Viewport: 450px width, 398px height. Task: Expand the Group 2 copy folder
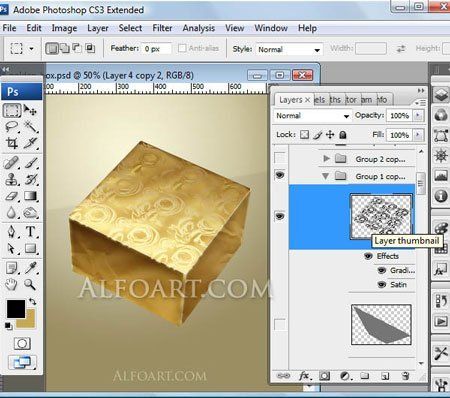(326, 159)
